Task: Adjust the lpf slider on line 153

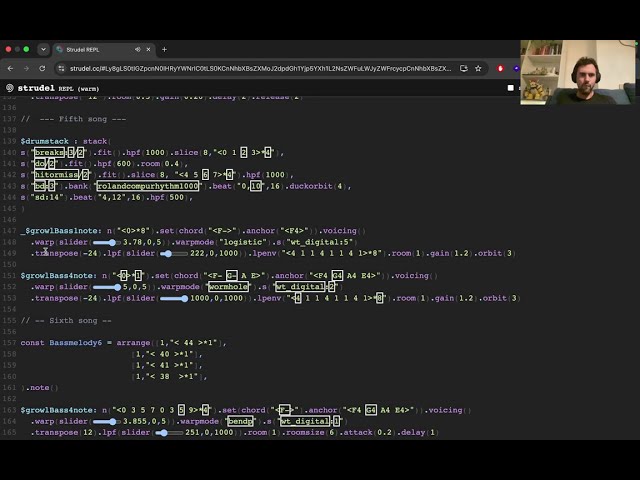Action: 174,298
